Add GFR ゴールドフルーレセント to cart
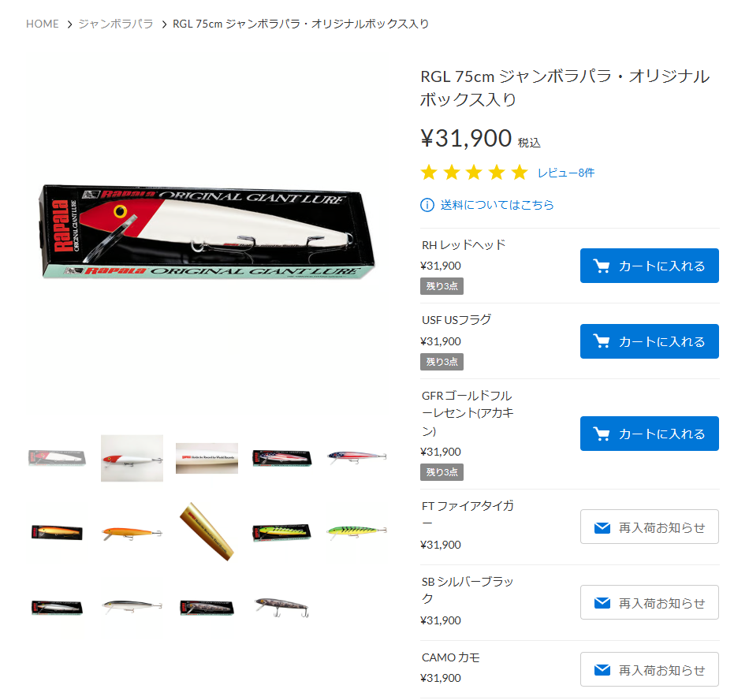Image resolution: width=749 pixels, height=700 pixels. pos(649,434)
